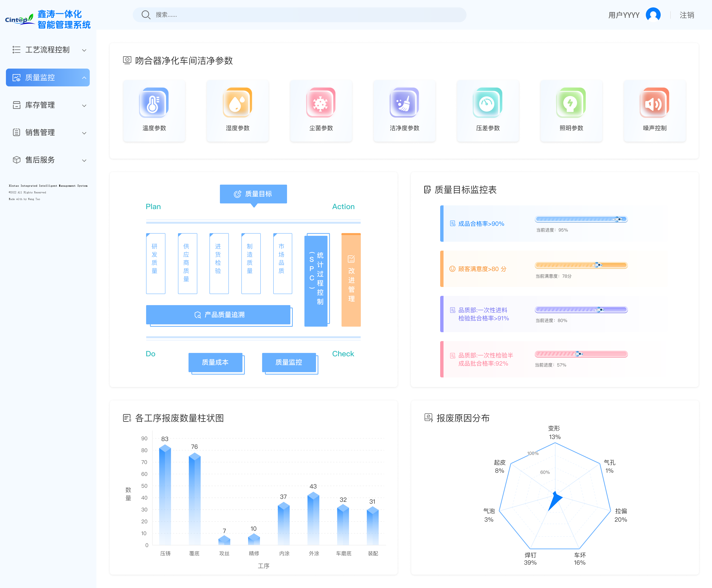Click the purple 一次性进料检验 progress bar
The height and width of the screenshot is (588, 712).
581,310
